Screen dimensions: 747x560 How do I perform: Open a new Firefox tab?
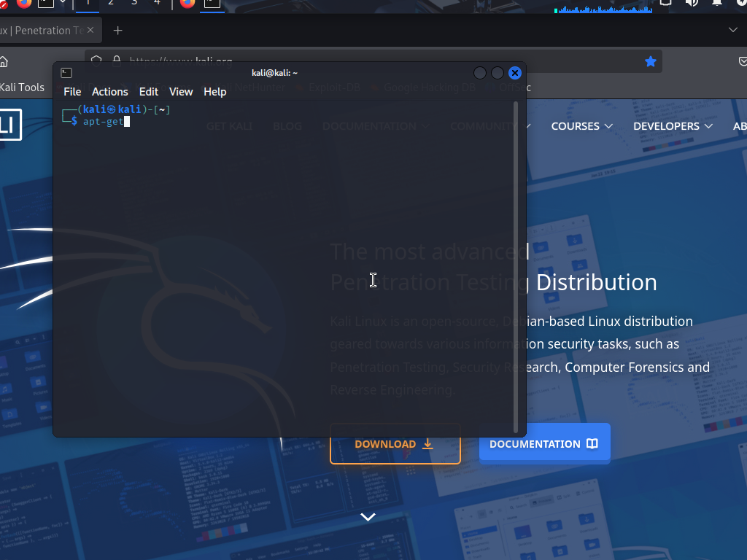(x=117, y=31)
